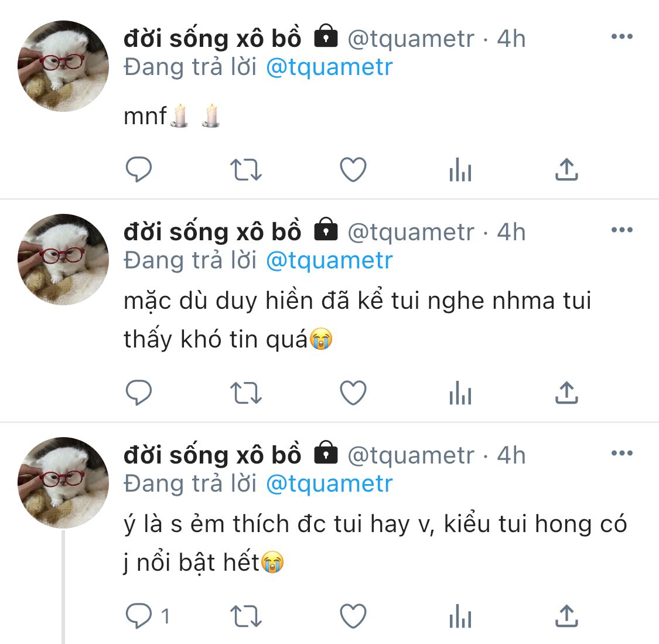
Task: Reply to the "mặc dù duy hiền" tweet
Action: 139,393
